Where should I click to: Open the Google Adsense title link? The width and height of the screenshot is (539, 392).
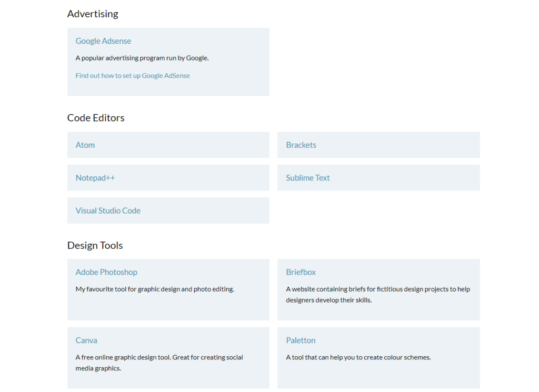103,41
